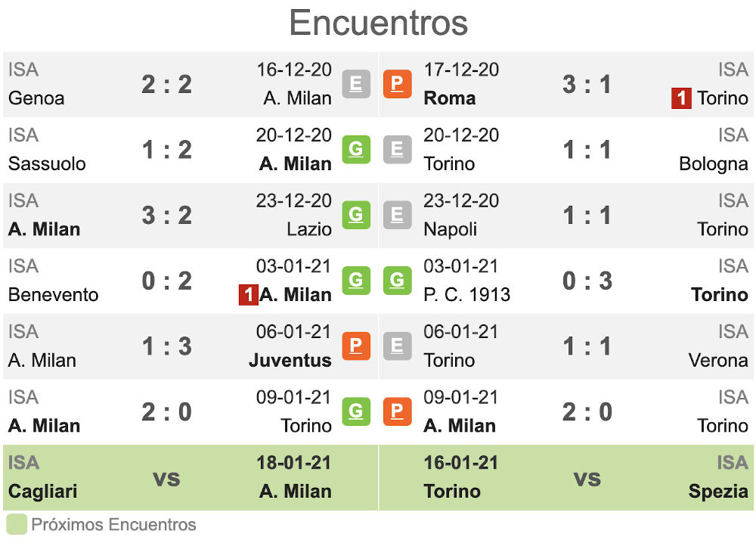This screenshot has width=756, height=540.
Task: Click the red card icon beside A. Milan
Action: pos(248,295)
